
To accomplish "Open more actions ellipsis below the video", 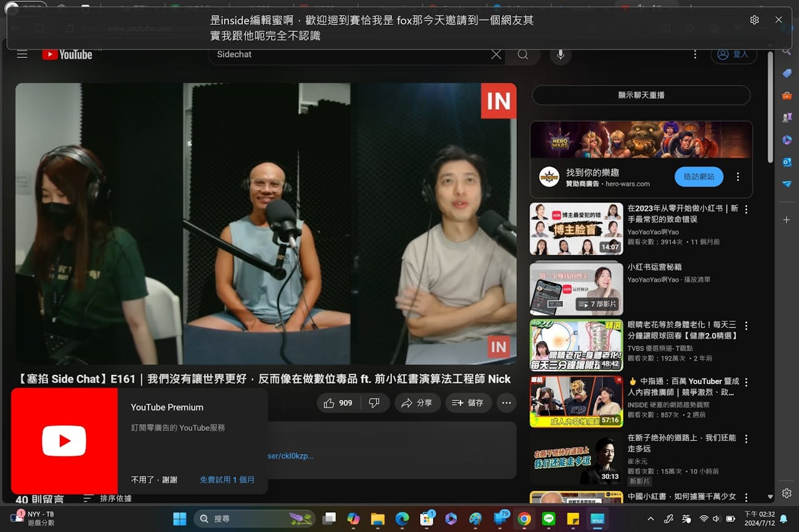I will pos(506,403).
